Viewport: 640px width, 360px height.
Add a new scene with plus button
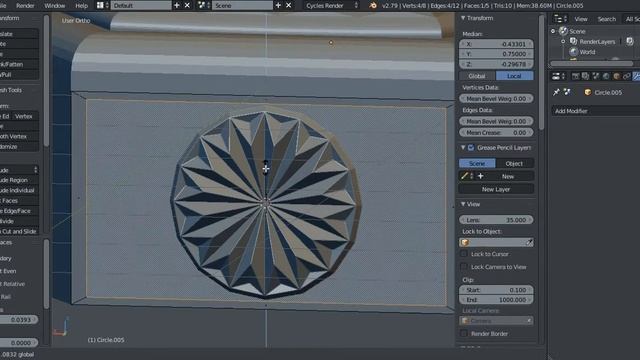pos(278,5)
